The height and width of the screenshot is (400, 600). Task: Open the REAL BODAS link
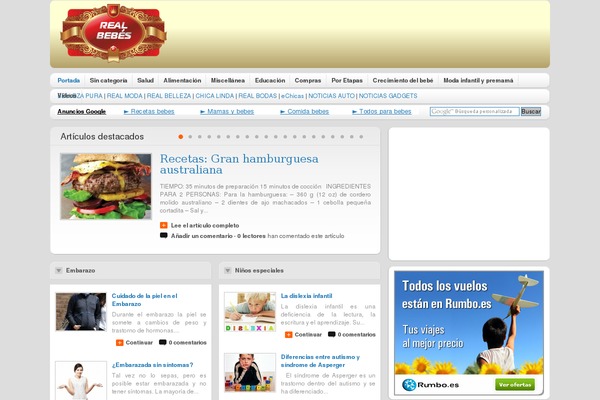point(258,96)
